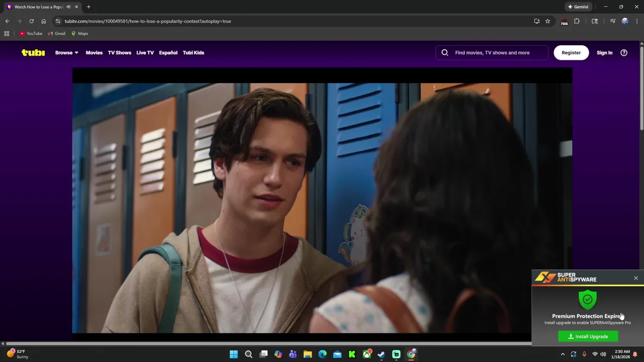Viewport: 644px width, 362px height.
Task: Open the Tubi Kids section
Action: (193, 52)
